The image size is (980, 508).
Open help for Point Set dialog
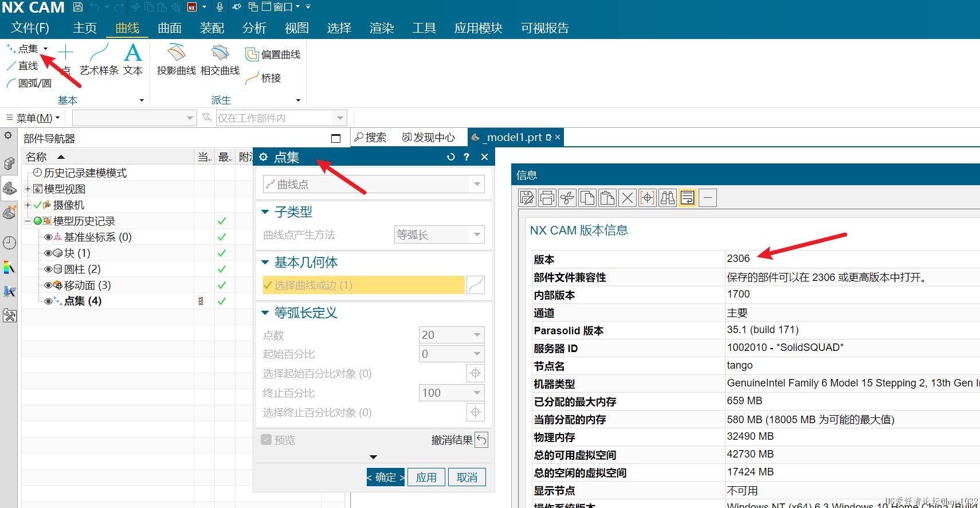(467, 157)
